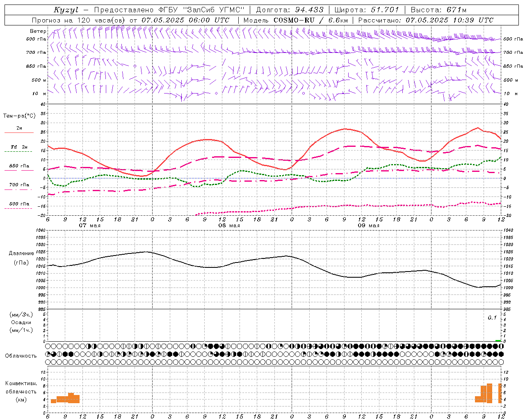
Task: Click the Ветер wind panel label
Action: point(38,31)
